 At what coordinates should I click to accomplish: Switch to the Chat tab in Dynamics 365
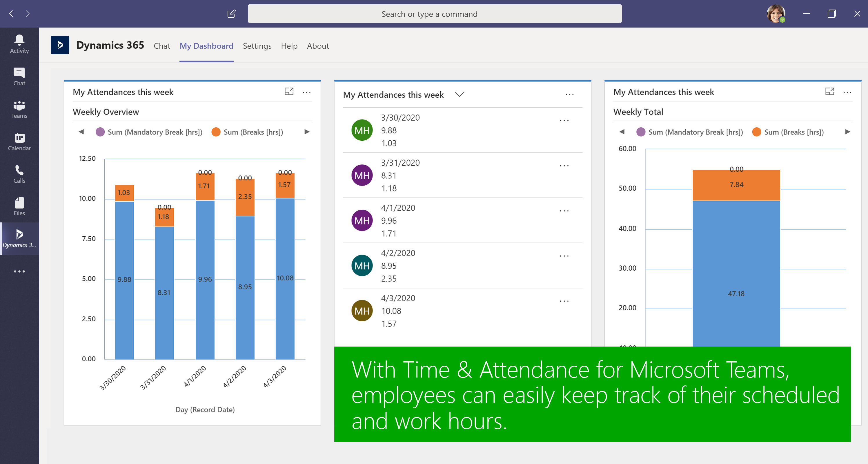162,46
